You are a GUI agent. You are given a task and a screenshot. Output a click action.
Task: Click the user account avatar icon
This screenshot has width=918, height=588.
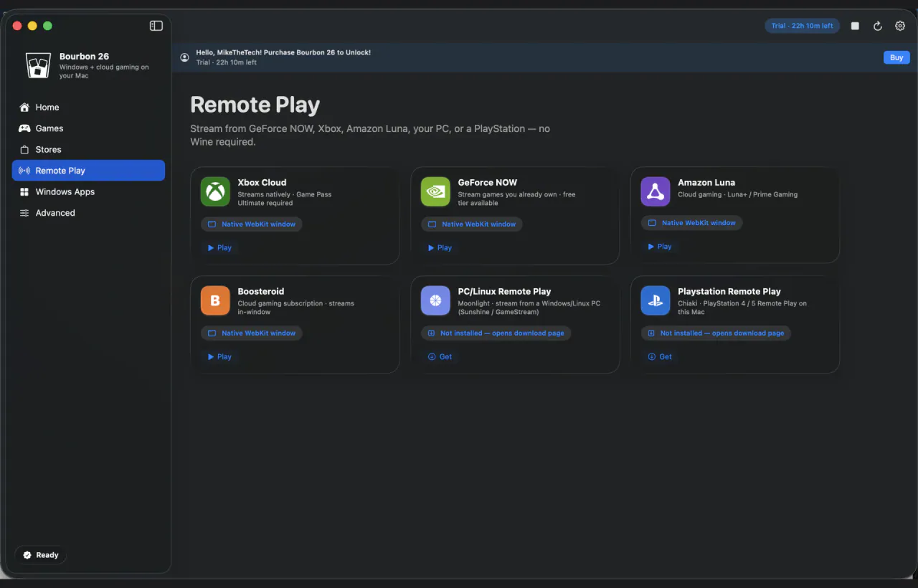coord(185,57)
